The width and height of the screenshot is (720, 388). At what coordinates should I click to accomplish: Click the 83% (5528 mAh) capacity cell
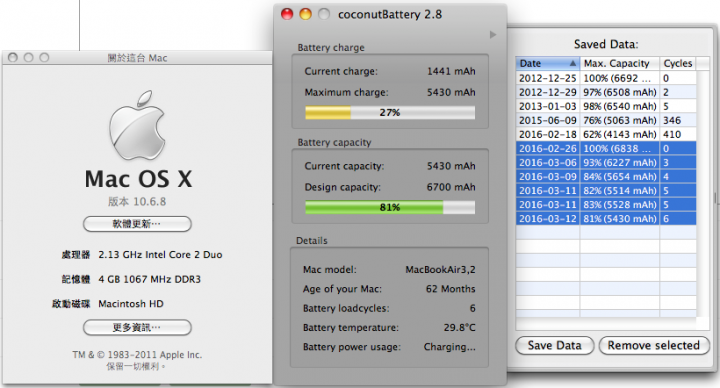619,204
